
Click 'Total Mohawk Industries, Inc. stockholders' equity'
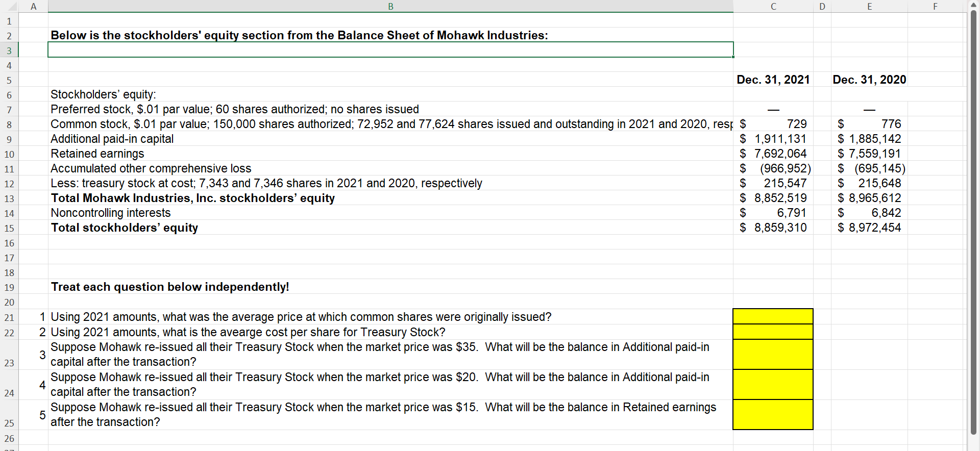coord(192,198)
